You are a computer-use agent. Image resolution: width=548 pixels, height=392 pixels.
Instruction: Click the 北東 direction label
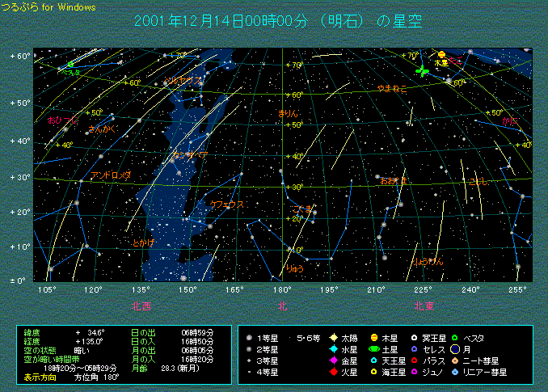(x=424, y=306)
